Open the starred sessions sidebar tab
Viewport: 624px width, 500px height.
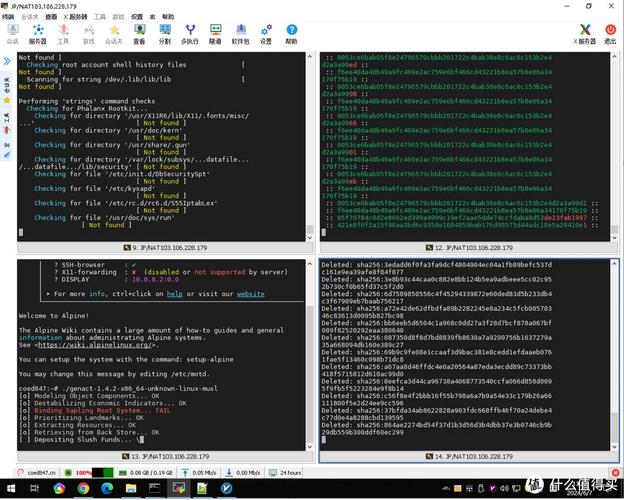coord(7,91)
